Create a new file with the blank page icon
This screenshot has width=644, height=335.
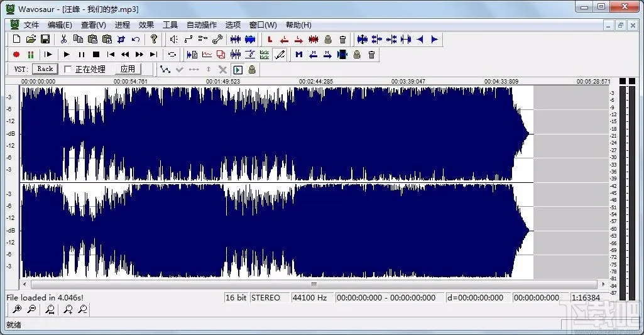pos(16,39)
